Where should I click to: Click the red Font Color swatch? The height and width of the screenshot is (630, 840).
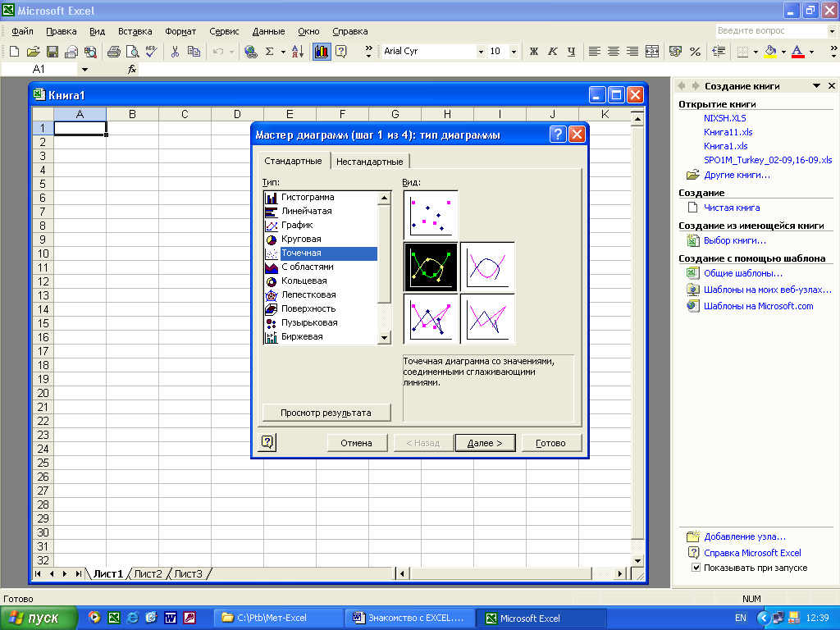tap(797, 52)
